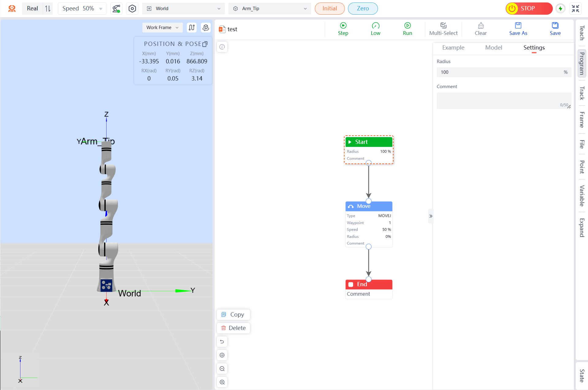Open the World coordinate frame dropdown

183,9
